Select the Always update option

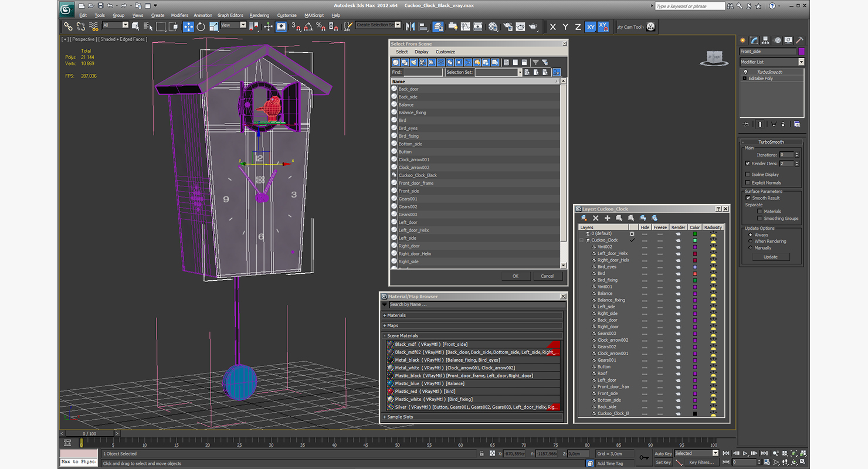point(750,235)
